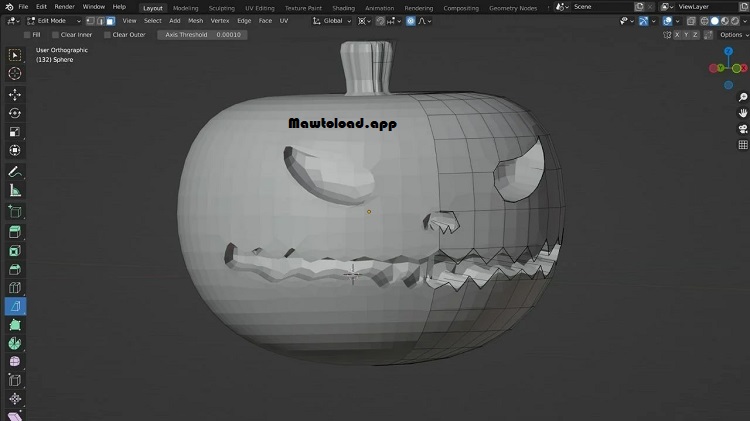This screenshot has height=421, width=750.
Task: Open Global transform orientation dropdown
Action: pyautogui.click(x=332, y=21)
